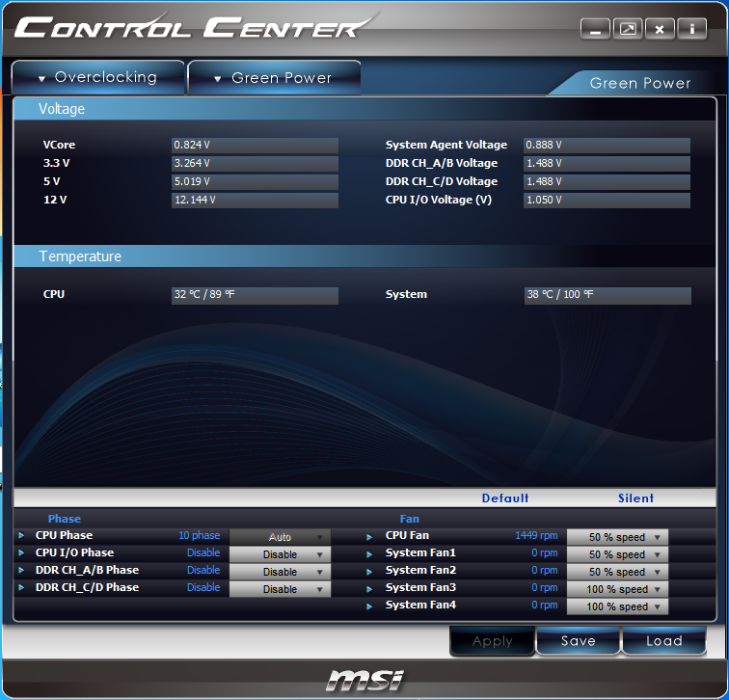This screenshot has height=700, width=729.
Task: Click the info button in title bar
Action: (691, 29)
